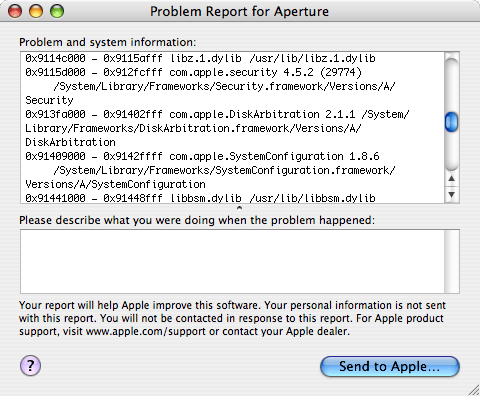Image resolution: width=480 pixels, height=396 pixels.
Task: Click the problem description text field
Action: point(232,261)
